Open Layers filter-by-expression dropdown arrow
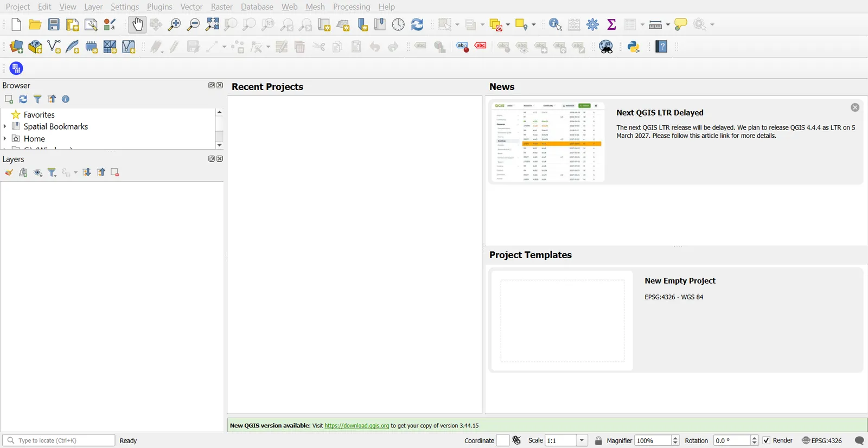Screen dimensions: 868x448 [75, 172]
